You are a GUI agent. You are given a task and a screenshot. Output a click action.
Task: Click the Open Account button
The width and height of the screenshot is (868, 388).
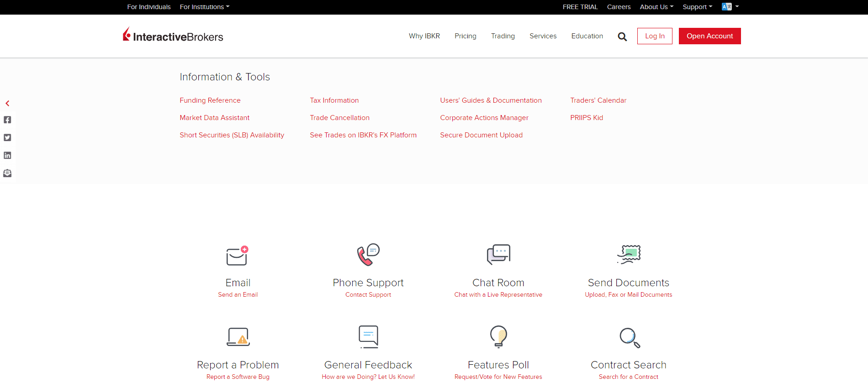pyautogui.click(x=710, y=36)
